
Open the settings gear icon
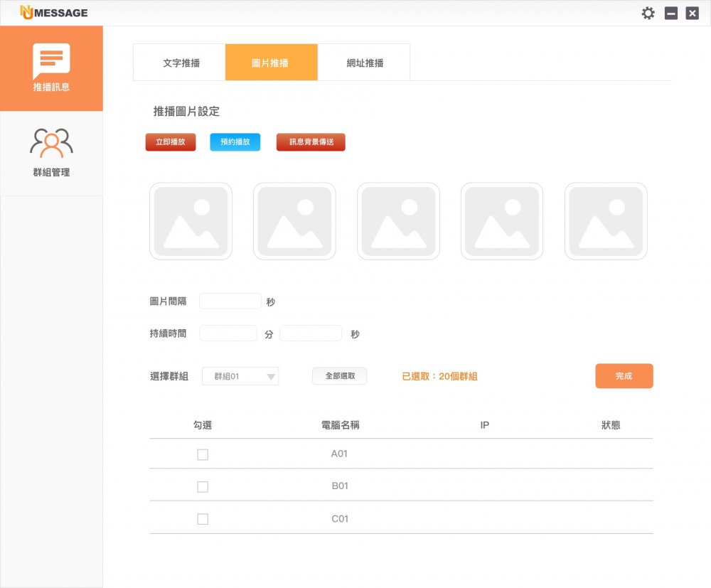648,13
